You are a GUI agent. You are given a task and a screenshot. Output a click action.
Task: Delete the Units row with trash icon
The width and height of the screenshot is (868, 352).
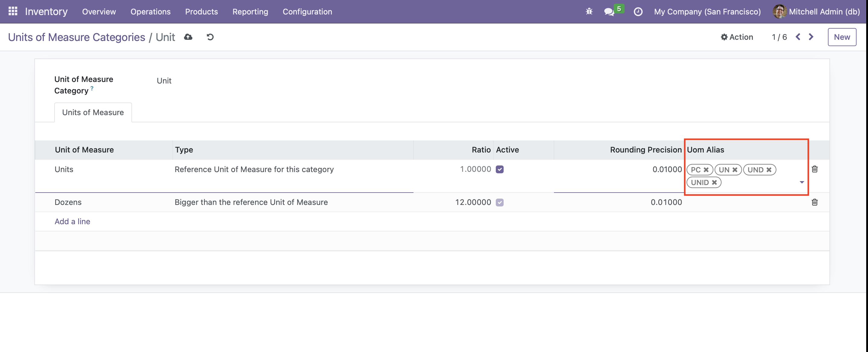[x=814, y=169]
